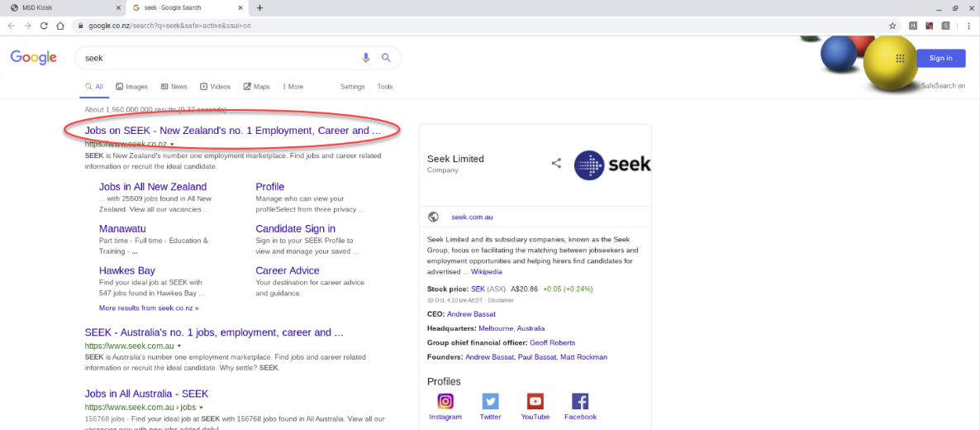Click the blue search magnifier icon
This screenshot has height=430, width=980.
coord(386,58)
